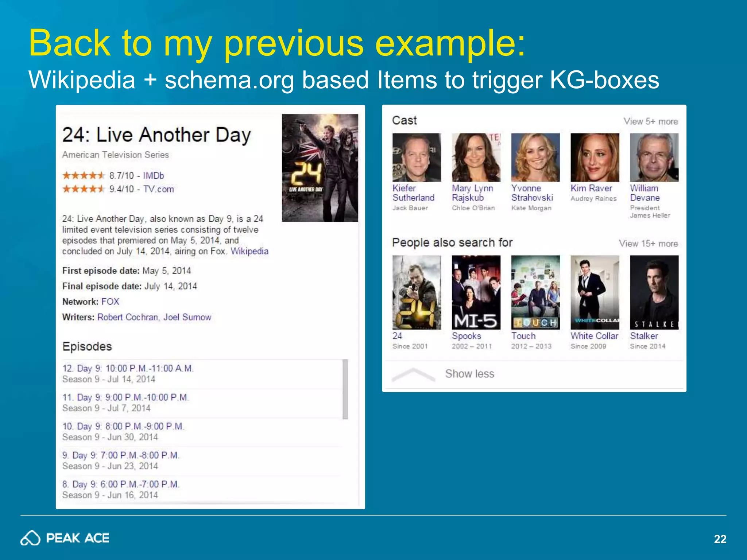Image resolution: width=747 pixels, height=560 pixels.
Task: Click the slide number 22
Action: click(720, 539)
